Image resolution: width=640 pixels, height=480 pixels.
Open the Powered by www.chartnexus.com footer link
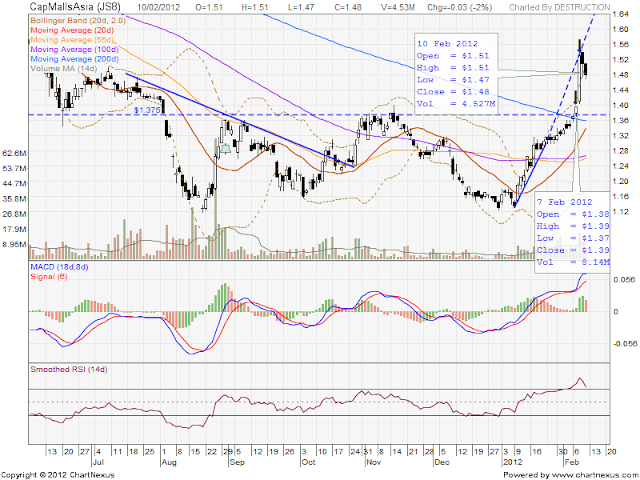(x=570, y=475)
